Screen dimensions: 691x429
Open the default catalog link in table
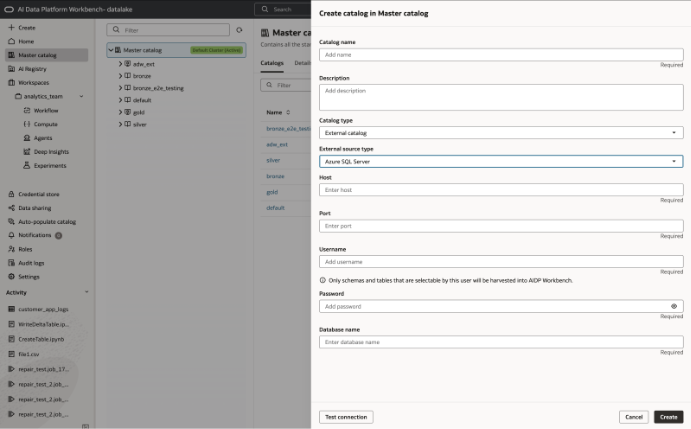tap(275, 208)
